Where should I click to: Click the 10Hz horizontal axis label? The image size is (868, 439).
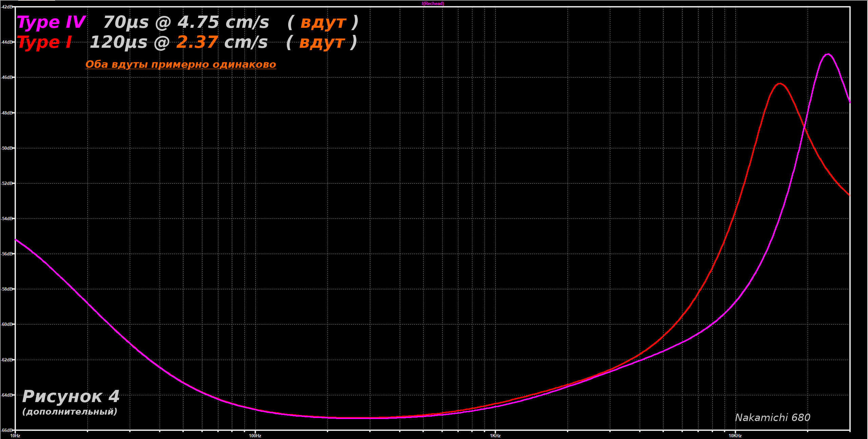pyautogui.click(x=15, y=436)
